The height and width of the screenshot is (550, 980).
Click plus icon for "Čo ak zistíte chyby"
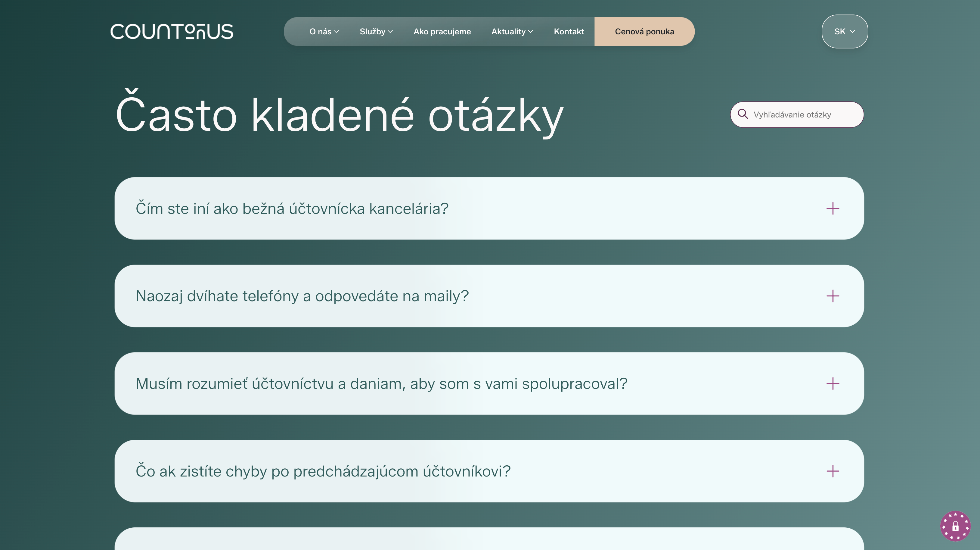coord(833,471)
